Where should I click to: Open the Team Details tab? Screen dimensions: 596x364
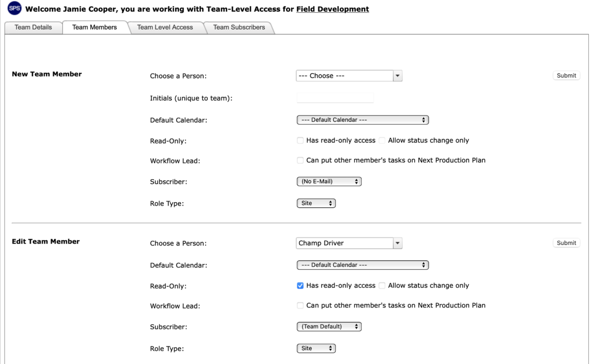(33, 27)
